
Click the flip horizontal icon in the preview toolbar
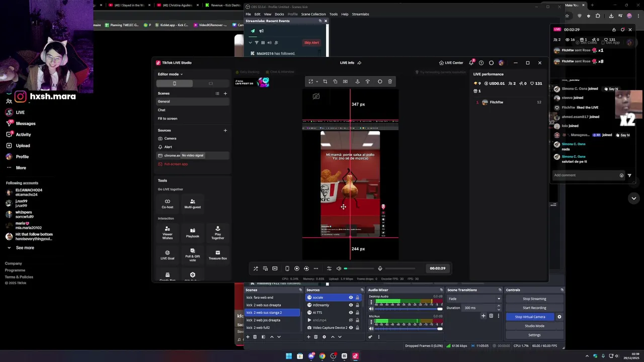click(x=345, y=81)
